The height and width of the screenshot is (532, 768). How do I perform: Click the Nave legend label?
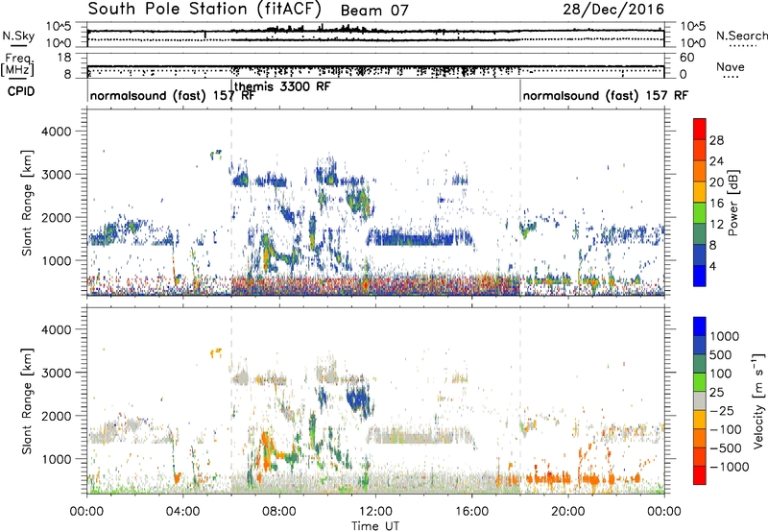click(x=730, y=66)
